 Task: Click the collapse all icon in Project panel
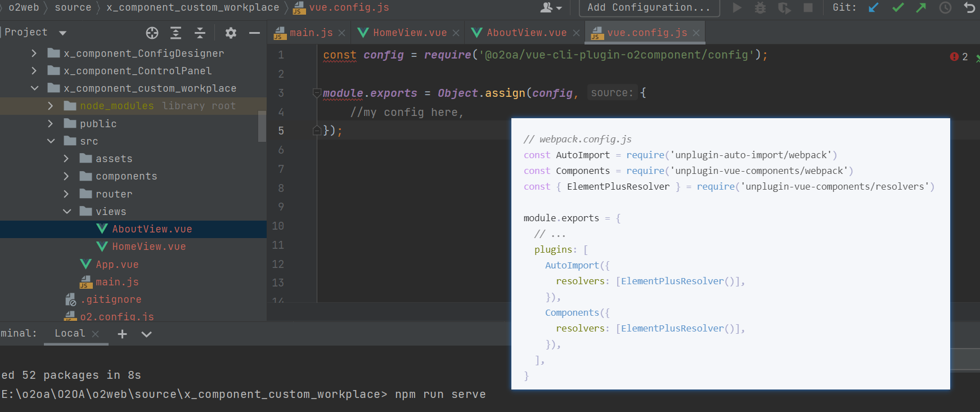coord(200,33)
